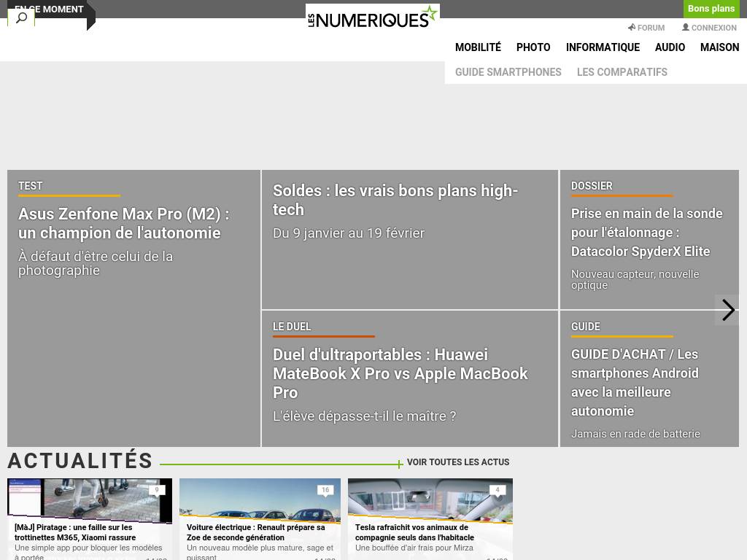Click Voir toutes les actus link

[x=457, y=462]
